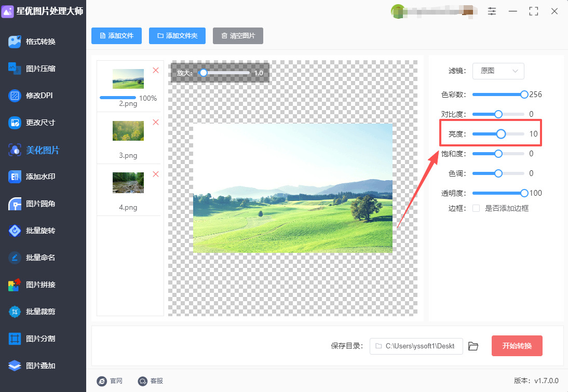This screenshot has width=568, height=392.
Task: Click the 清空图片 button
Action: pos(238,36)
